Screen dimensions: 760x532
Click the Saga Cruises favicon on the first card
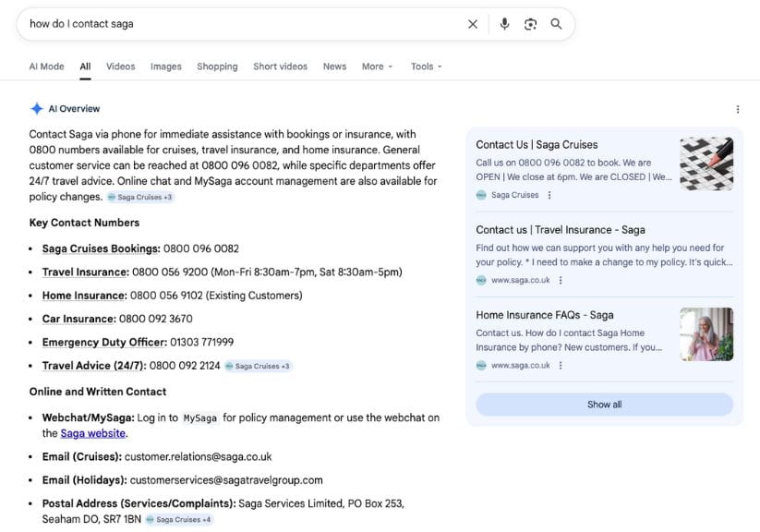coord(482,195)
